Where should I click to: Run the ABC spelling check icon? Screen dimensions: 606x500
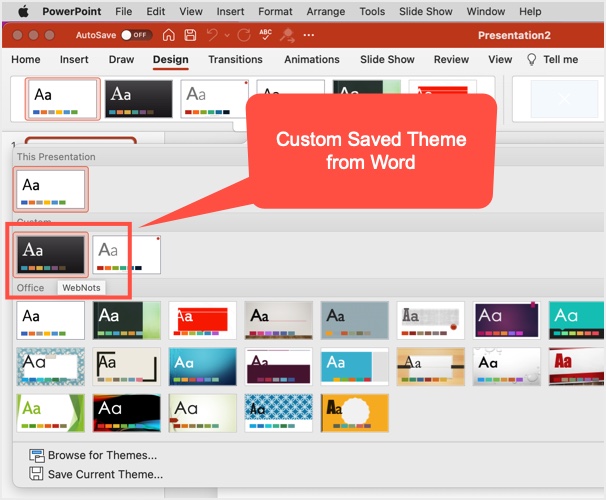[x=266, y=35]
